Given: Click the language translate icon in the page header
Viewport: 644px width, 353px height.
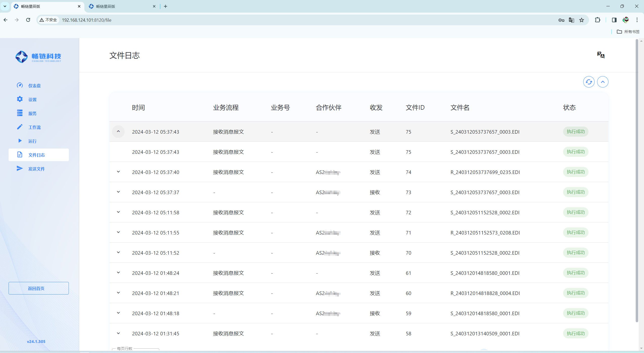Looking at the screenshot, I should pyautogui.click(x=600, y=55).
